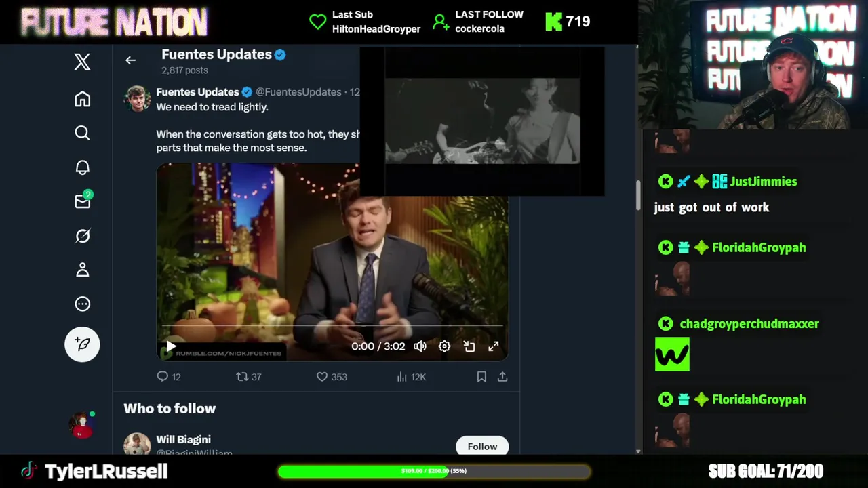Click chat username chadgroyperchudmaxxer

click(749, 324)
